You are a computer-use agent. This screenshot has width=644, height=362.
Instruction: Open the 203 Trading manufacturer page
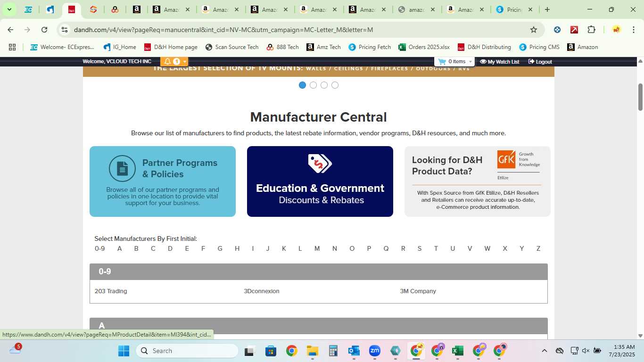click(111, 291)
